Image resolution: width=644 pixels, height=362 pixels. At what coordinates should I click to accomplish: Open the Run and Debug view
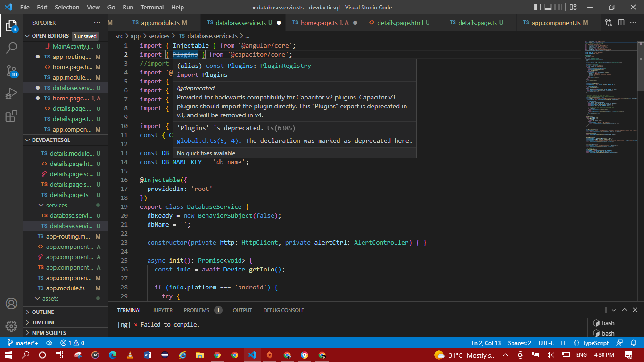pyautogui.click(x=11, y=93)
